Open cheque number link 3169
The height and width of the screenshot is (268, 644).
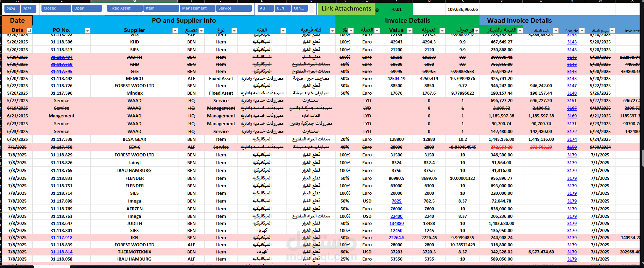(x=572, y=116)
